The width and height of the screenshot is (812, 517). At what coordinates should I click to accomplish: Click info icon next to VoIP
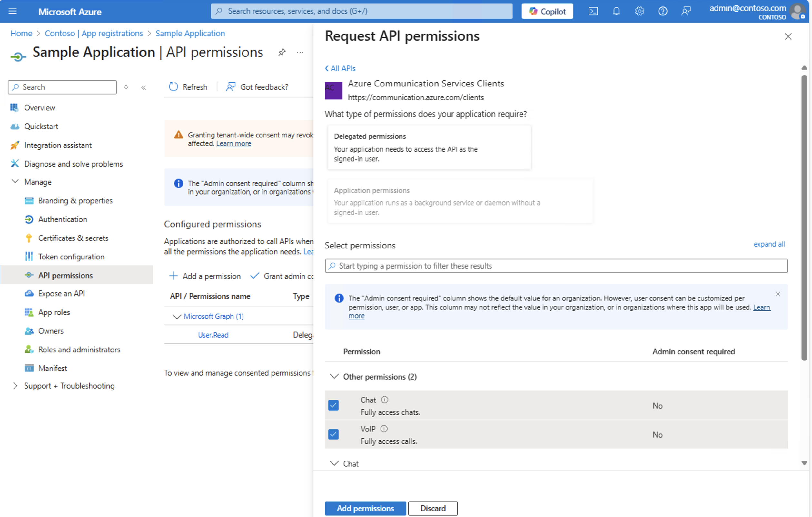tap(384, 429)
